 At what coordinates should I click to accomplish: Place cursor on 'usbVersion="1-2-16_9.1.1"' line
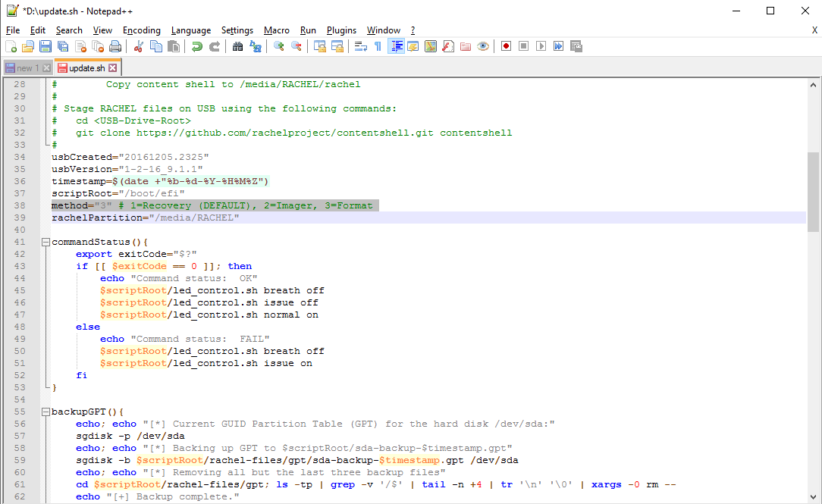[x=127, y=169]
